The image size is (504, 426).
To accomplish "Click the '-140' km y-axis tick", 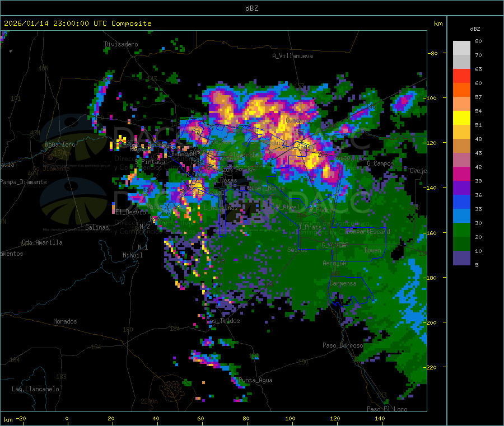I will (431, 188).
